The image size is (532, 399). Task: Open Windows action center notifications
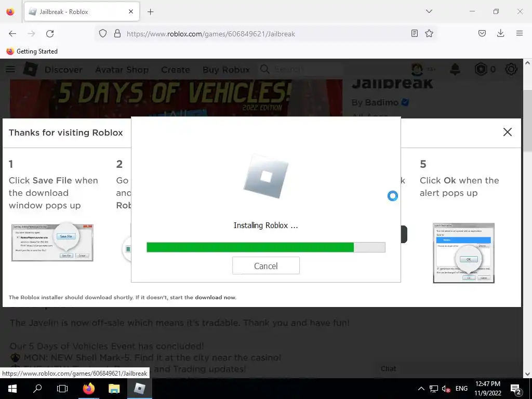[x=516, y=389]
